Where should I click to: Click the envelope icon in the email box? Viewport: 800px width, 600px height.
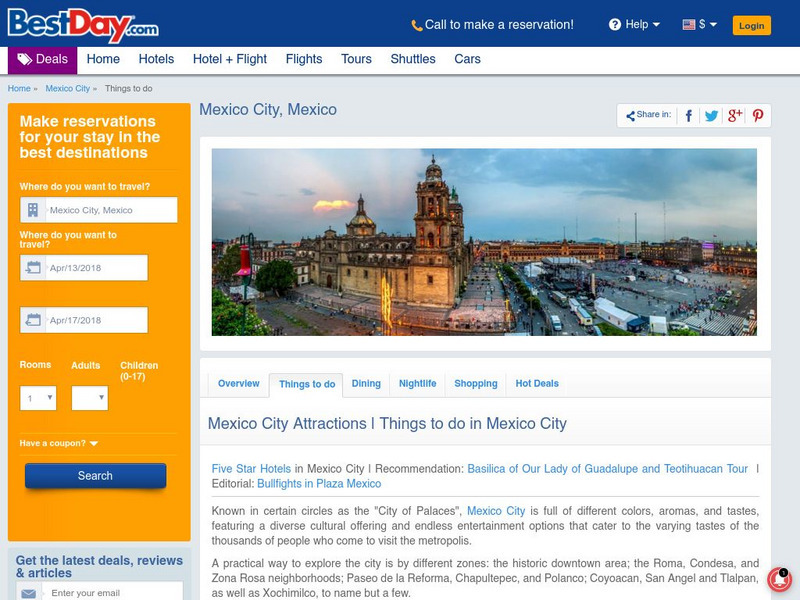pos(29,594)
